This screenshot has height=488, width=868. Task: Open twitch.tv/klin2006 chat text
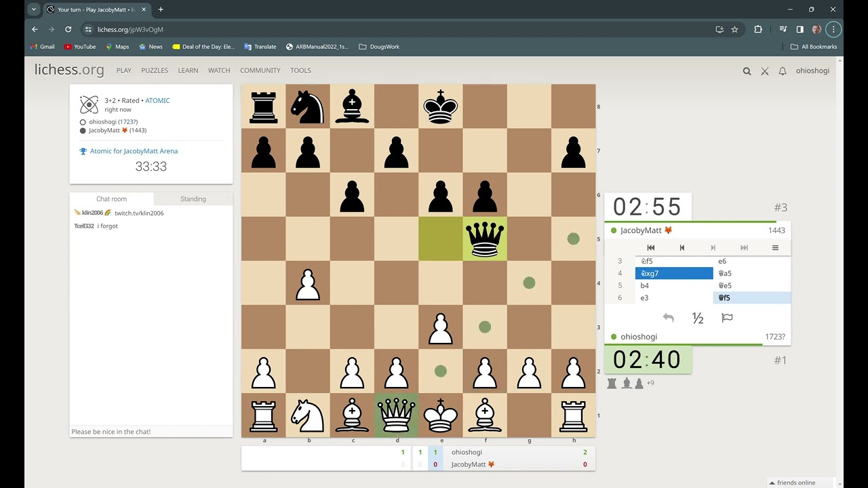pyautogui.click(x=139, y=213)
